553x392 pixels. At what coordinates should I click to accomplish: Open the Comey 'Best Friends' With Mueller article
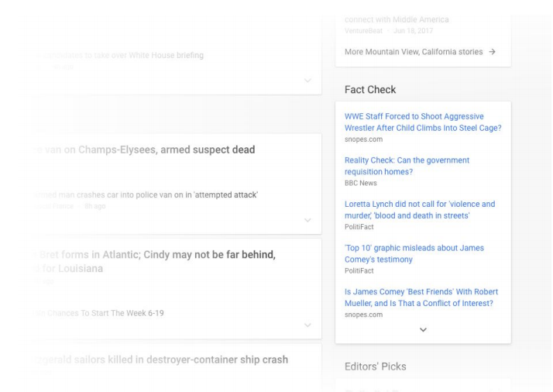422,297
